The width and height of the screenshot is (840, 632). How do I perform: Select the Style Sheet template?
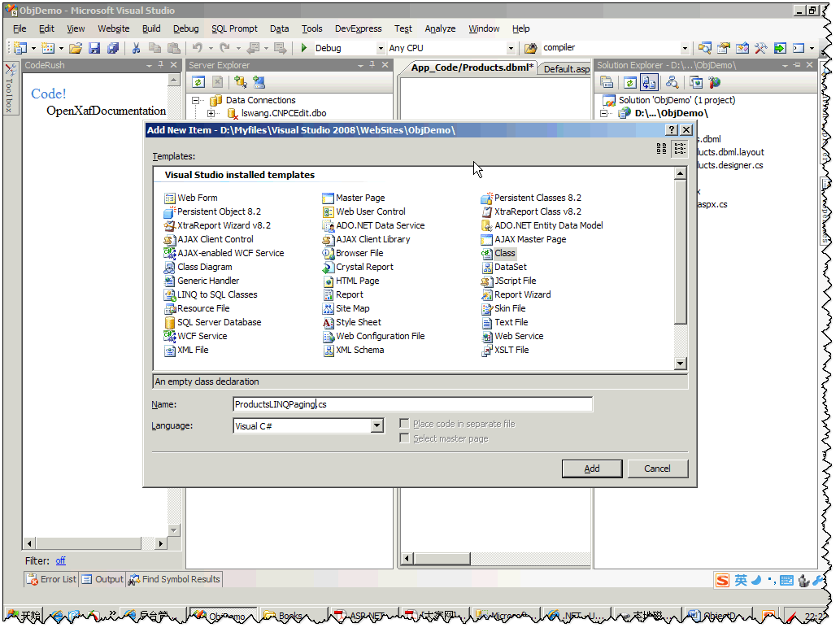click(352, 322)
